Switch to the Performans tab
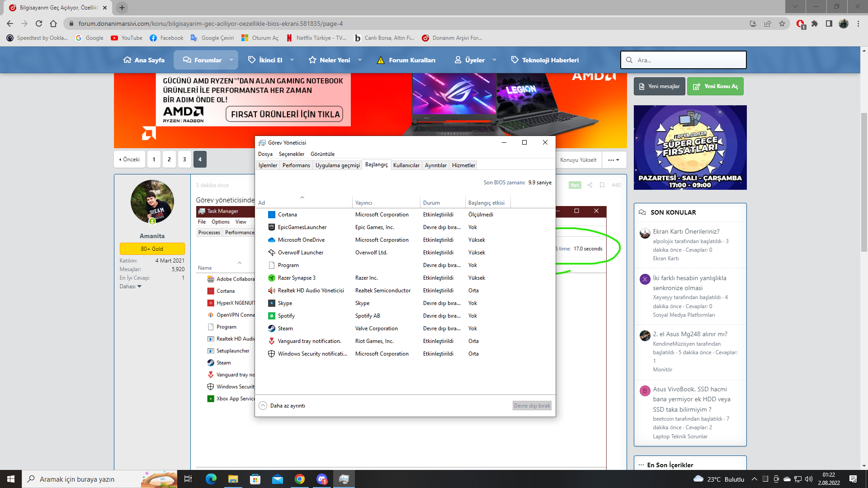Image resolution: width=868 pixels, height=488 pixels. coord(296,165)
